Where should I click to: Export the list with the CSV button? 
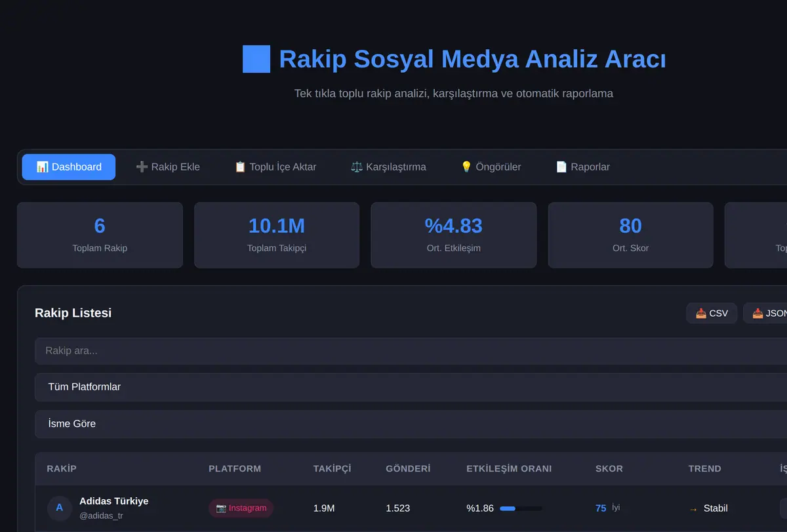[x=712, y=313]
